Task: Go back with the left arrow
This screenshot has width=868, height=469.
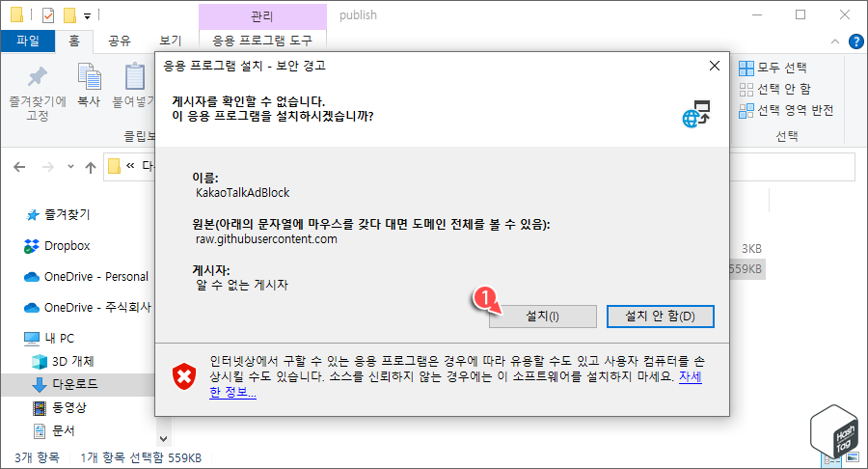Action: click(19, 167)
